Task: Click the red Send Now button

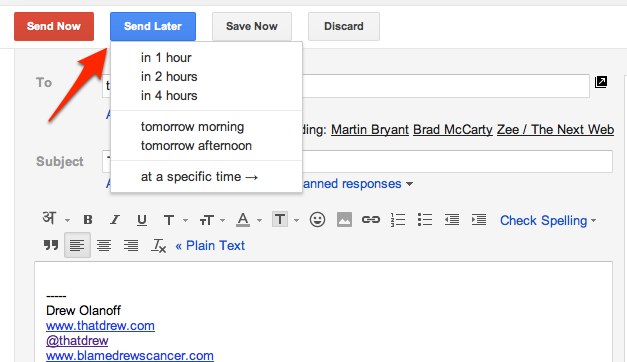Action: [x=54, y=26]
